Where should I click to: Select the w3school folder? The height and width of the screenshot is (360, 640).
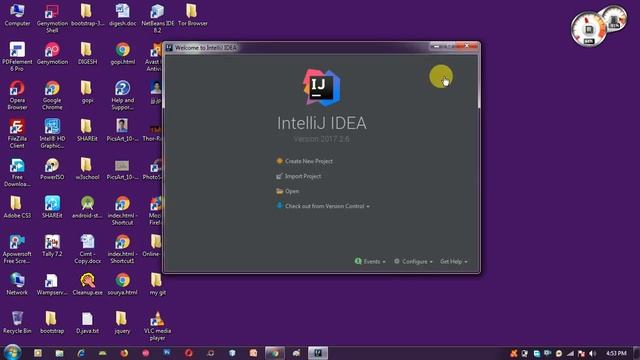pyautogui.click(x=87, y=169)
